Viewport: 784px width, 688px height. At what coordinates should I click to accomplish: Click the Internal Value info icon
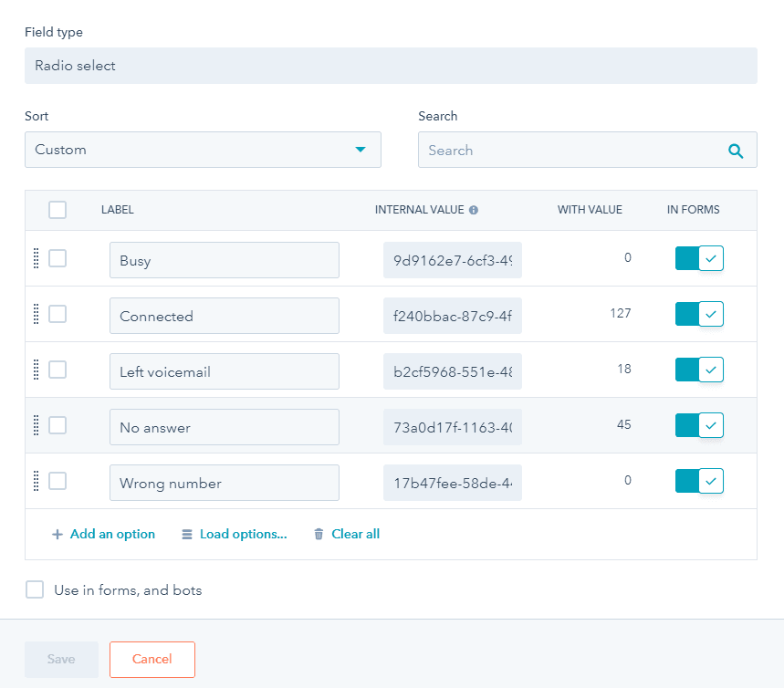(x=474, y=210)
